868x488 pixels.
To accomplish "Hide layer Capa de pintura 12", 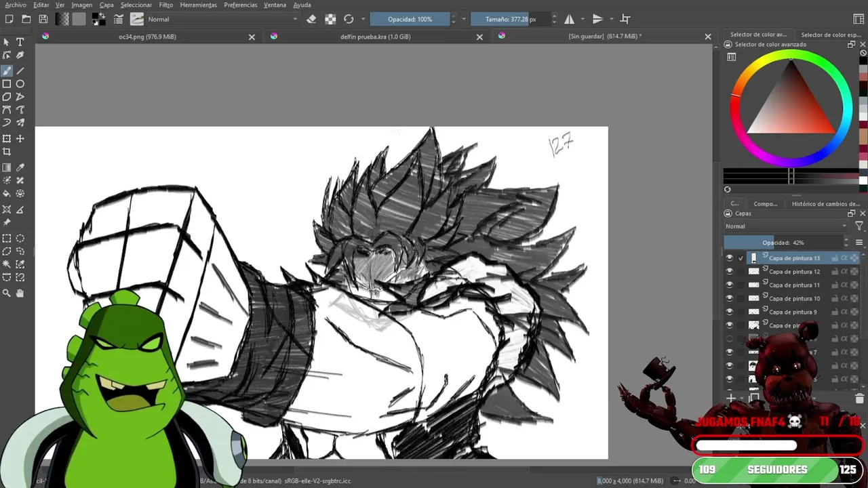I will [x=730, y=272].
